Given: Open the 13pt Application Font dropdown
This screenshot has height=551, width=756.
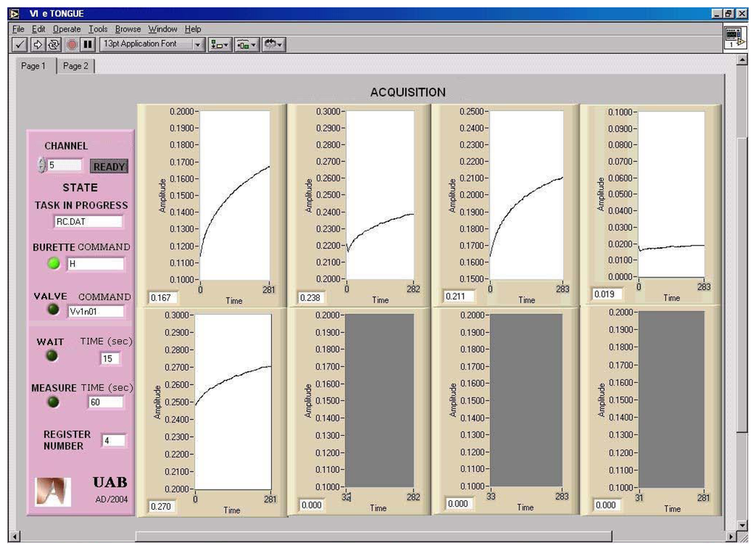Looking at the screenshot, I should 152,44.
